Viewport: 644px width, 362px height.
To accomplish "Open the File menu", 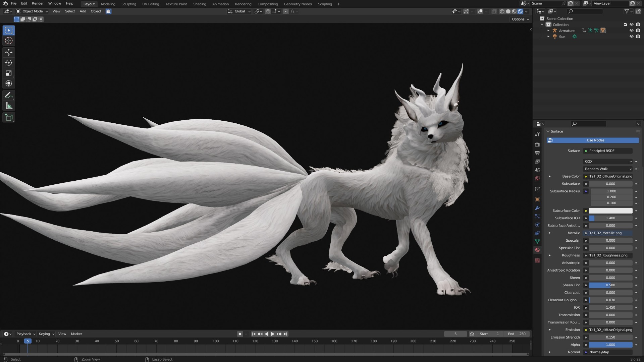I will coord(14,3).
